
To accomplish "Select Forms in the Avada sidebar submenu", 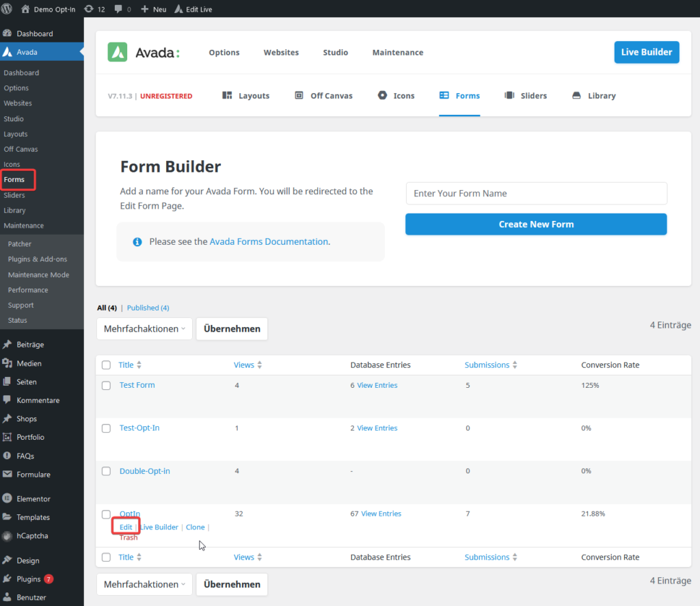I will 14,179.
